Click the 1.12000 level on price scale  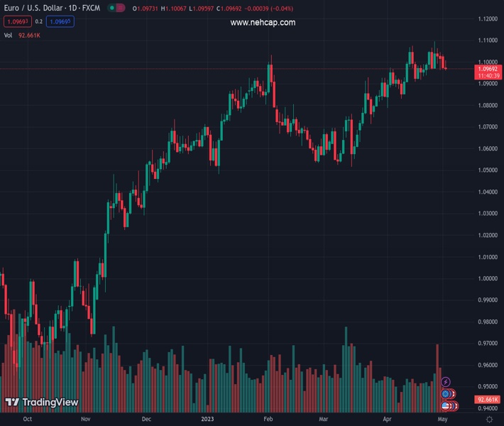[487, 18]
